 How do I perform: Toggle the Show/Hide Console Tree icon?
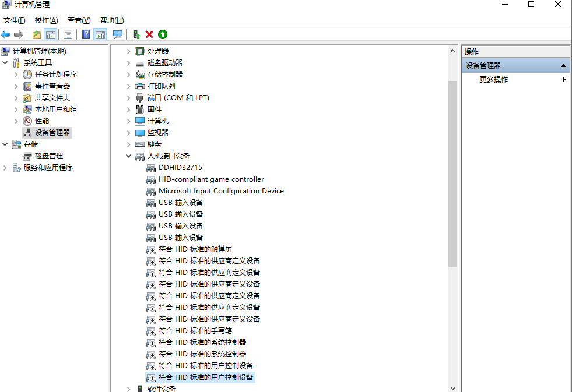click(x=50, y=34)
